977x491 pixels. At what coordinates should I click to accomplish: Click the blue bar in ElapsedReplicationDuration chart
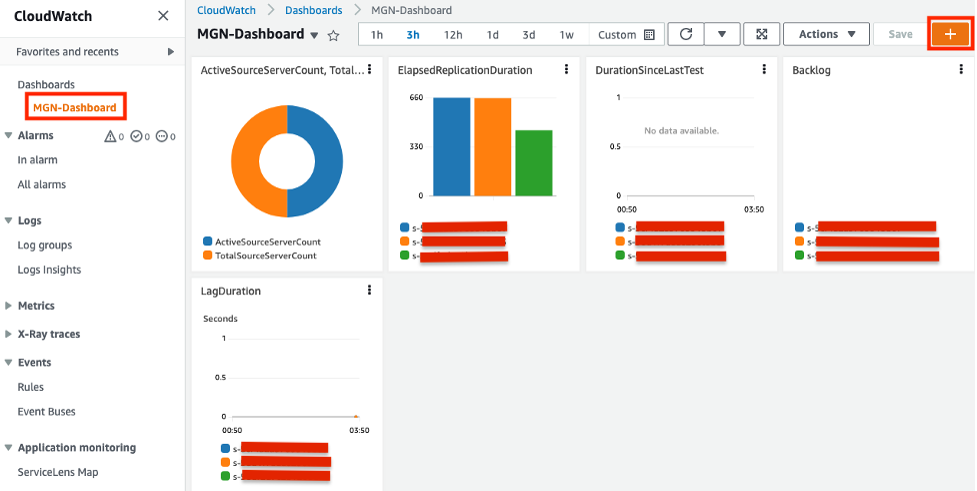point(452,146)
